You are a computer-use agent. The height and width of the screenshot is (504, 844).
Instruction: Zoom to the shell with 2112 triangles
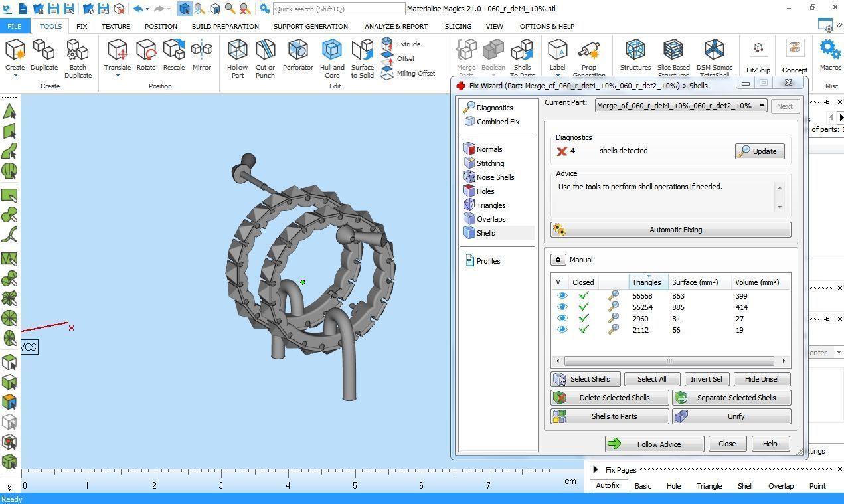point(614,330)
